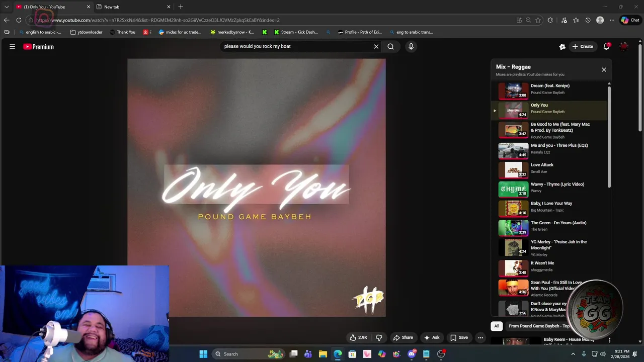Close the Mix - Reggae playlist panel
644x362 pixels.
(x=604, y=69)
